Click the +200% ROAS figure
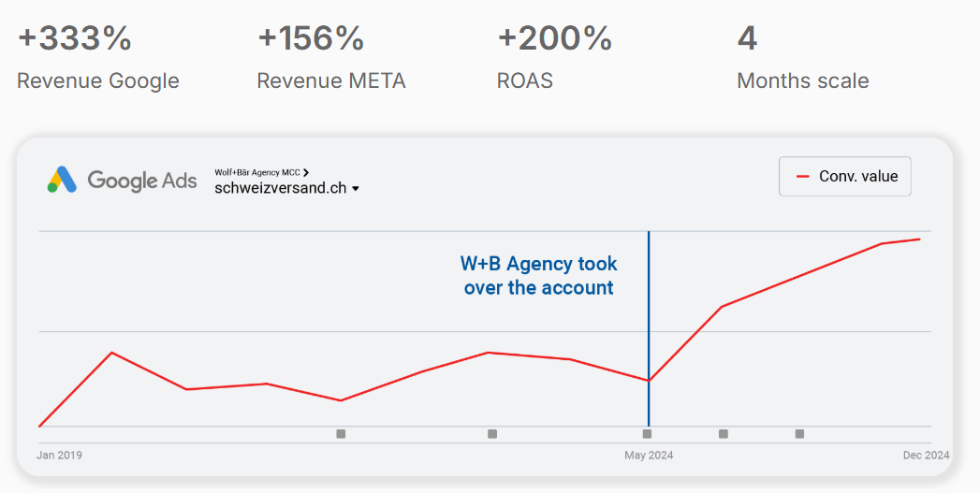Screen dimensions: 980x493 [x=555, y=38]
